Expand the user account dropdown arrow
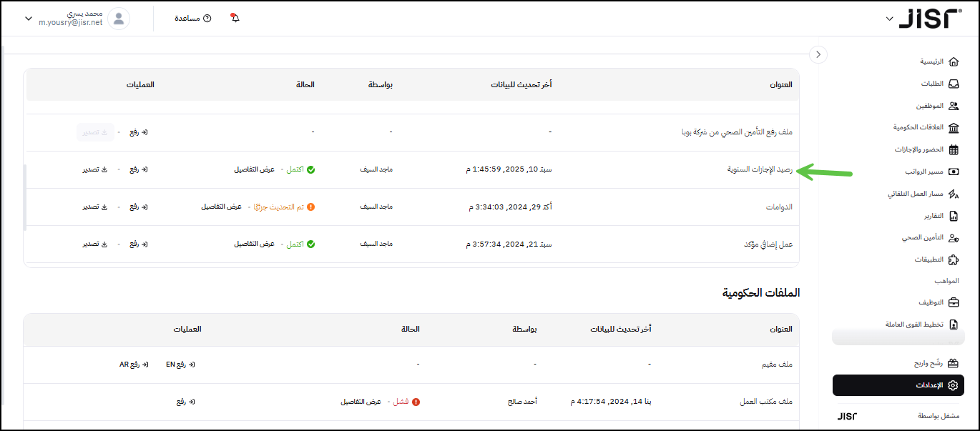 (x=29, y=19)
